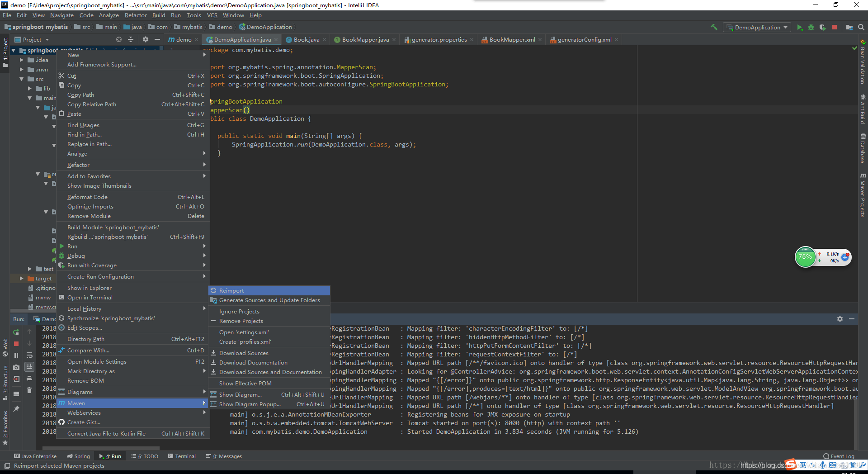Select Optimize Imports in context menu
Screen dimensions: 868x474
click(133, 206)
